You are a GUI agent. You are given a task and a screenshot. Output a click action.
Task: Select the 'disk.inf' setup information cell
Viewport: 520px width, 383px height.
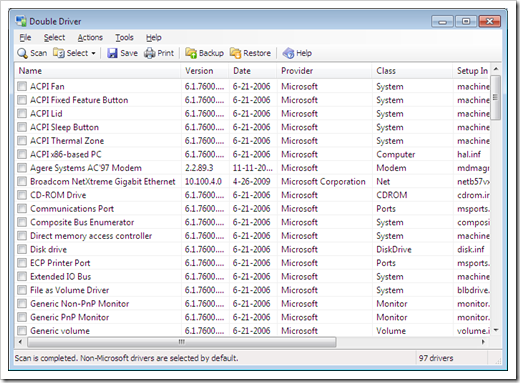pos(471,249)
